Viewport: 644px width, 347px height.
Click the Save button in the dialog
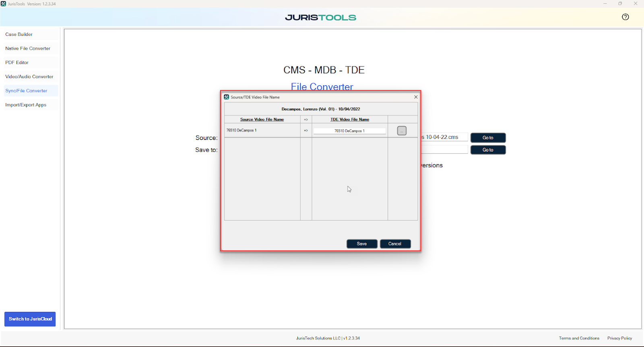pos(362,244)
